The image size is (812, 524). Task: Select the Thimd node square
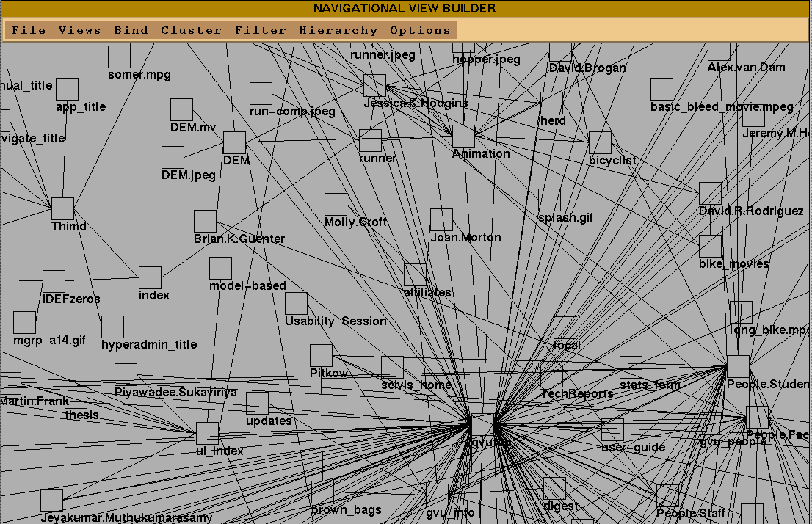click(62, 208)
